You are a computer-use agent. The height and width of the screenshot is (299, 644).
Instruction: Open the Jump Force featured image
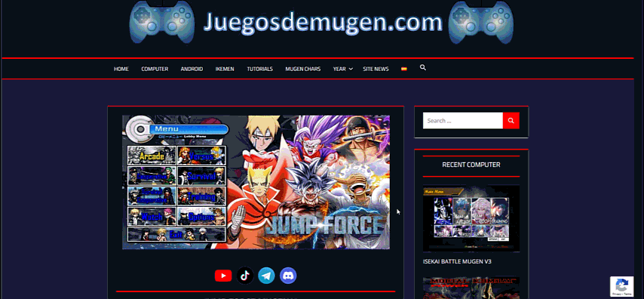point(256,182)
